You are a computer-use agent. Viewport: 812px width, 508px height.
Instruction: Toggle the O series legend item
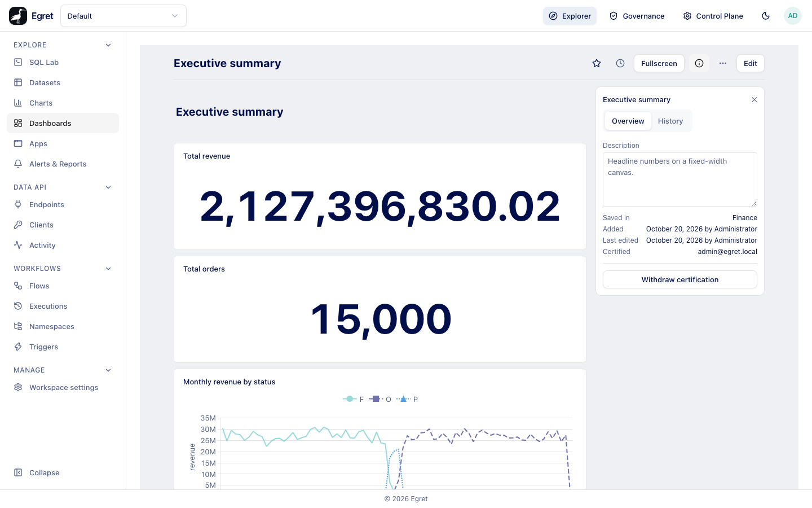click(x=380, y=399)
